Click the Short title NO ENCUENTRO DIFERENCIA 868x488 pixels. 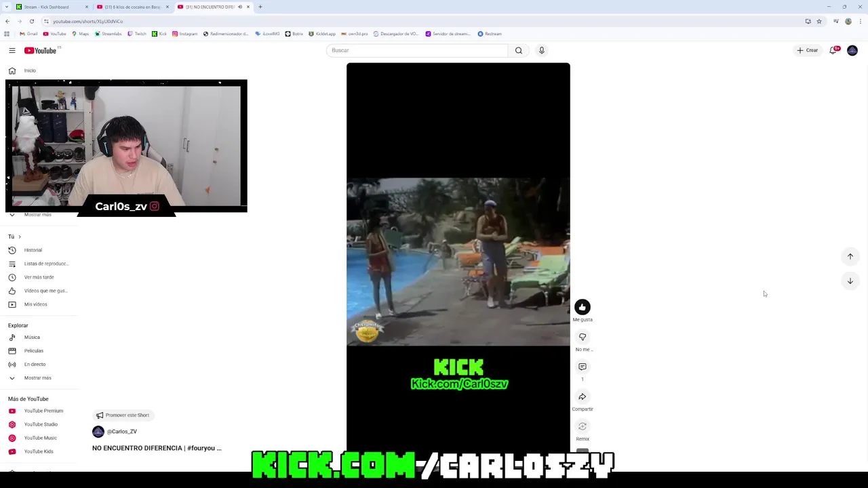pyautogui.click(x=157, y=448)
